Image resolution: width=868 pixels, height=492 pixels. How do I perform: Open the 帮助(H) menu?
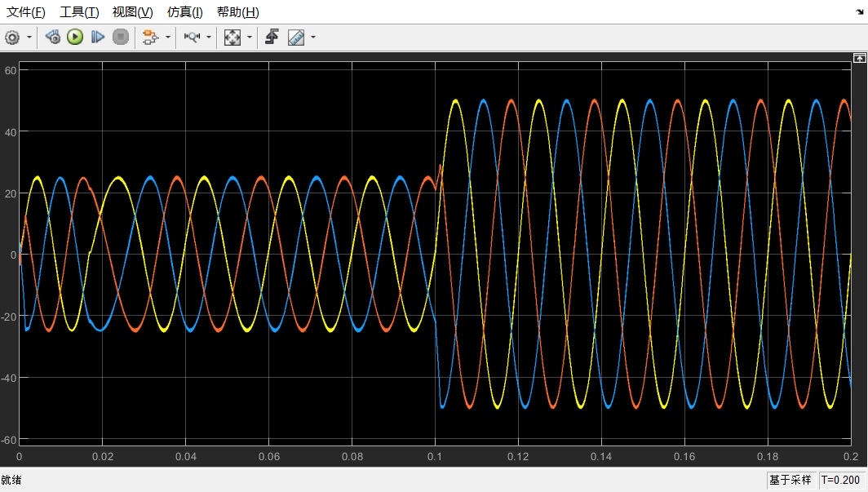[237, 11]
